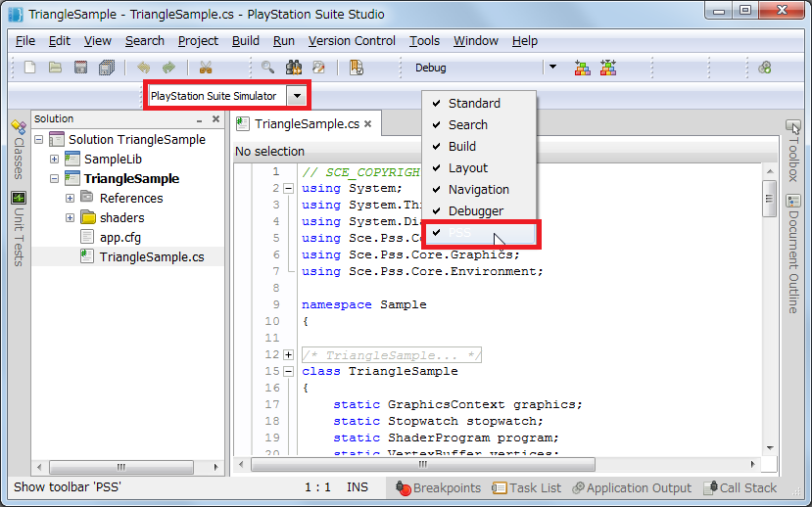Screen dimensions: 812x507
Task: Expand the SampleLib project node
Action: [x=55, y=159]
